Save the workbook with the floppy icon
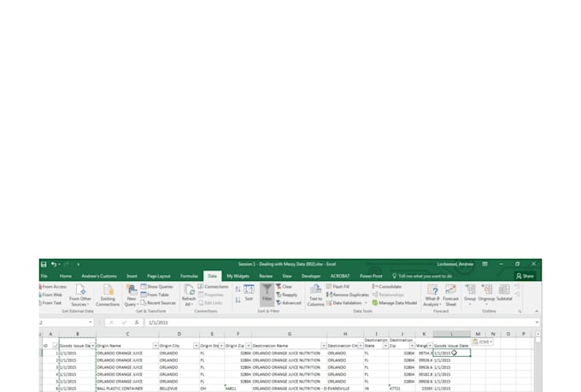Screen dimensions: 581x392 (x=44, y=264)
